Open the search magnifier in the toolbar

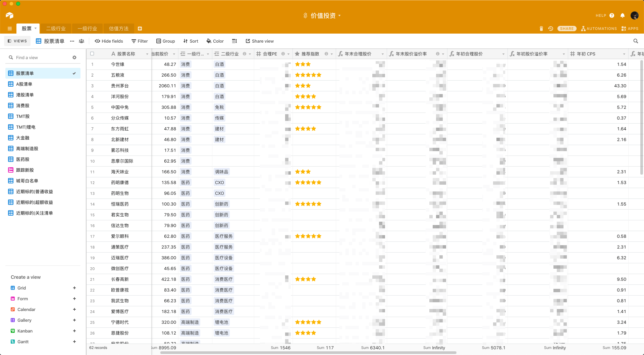click(636, 41)
